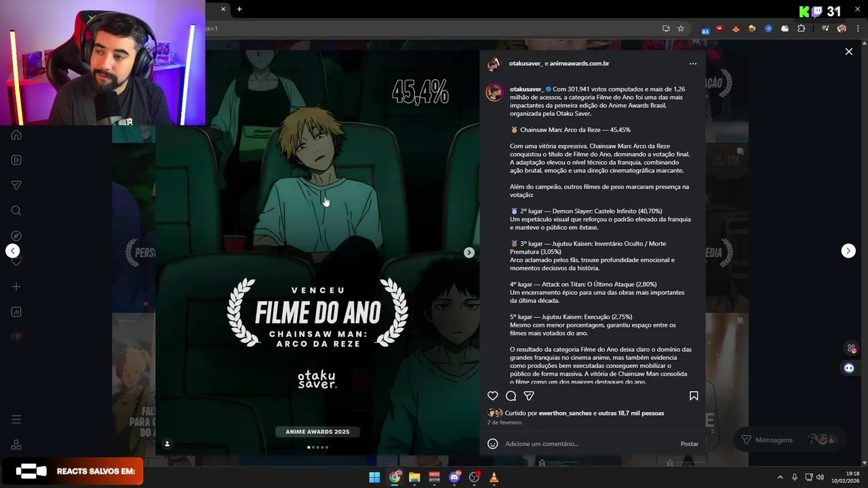Open direct messages paper-plane sidebar icon
868x488 pixels.
16,185
